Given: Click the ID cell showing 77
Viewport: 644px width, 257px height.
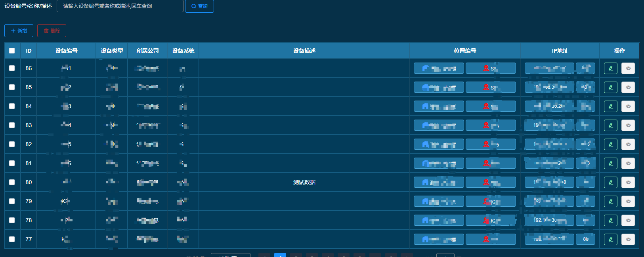Looking at the screenshot, I should 29,239.
